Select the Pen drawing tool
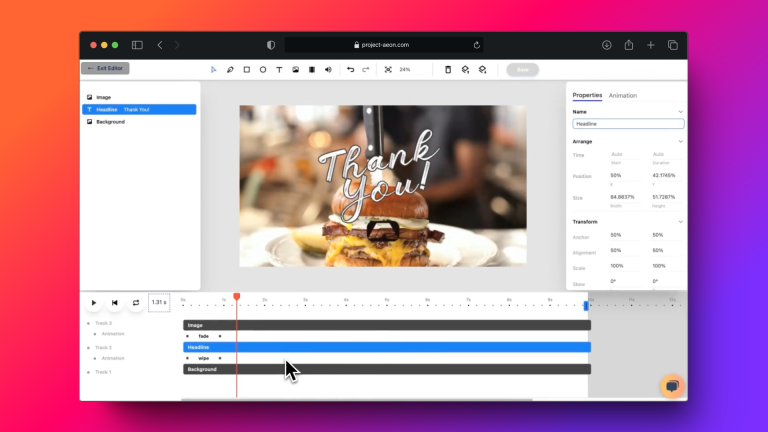The image size is (768, 432). pos(230,70)
